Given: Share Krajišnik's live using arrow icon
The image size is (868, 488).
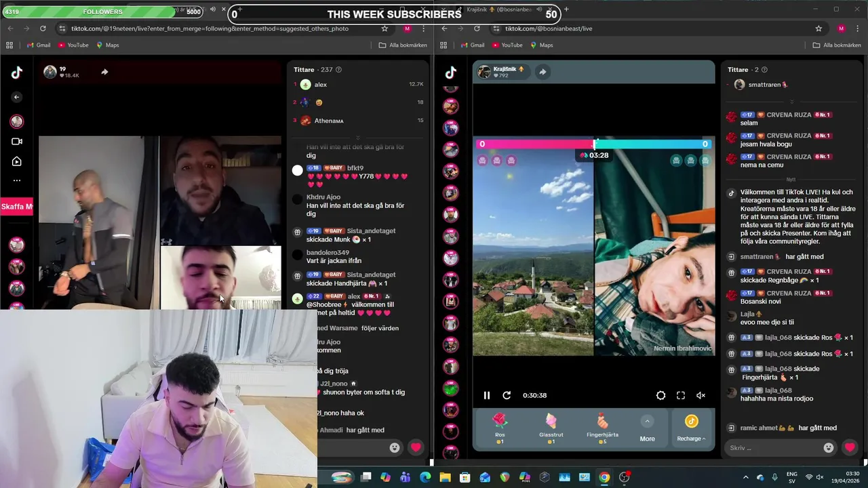Looking at the screenshot, I should point(542,72).
